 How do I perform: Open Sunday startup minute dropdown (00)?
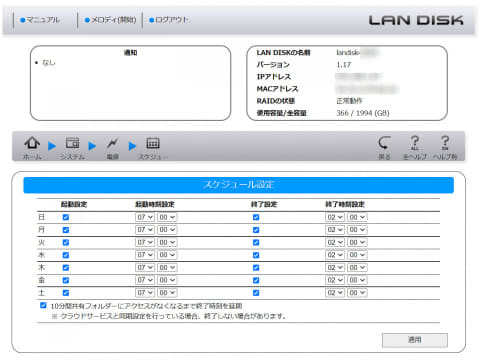(167, 217)
